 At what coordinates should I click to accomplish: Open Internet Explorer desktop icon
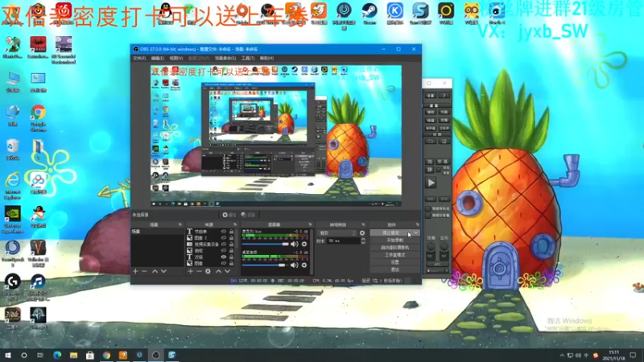pos(13,186)
